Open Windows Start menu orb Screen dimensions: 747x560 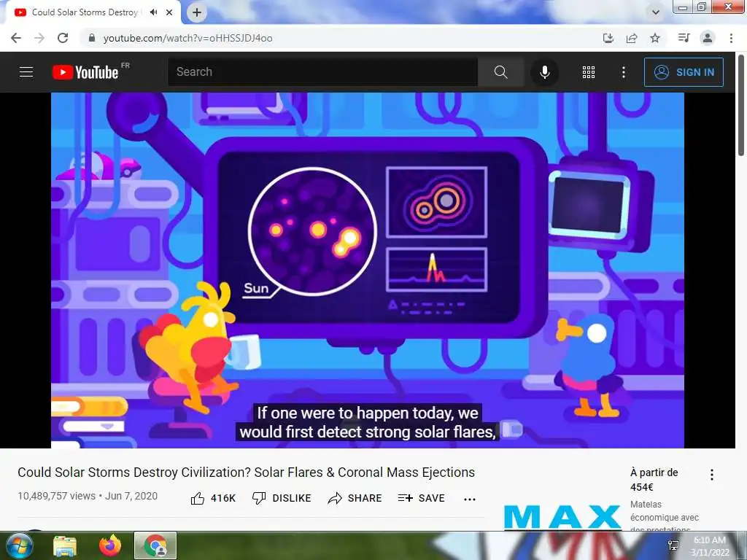[18, 545]
